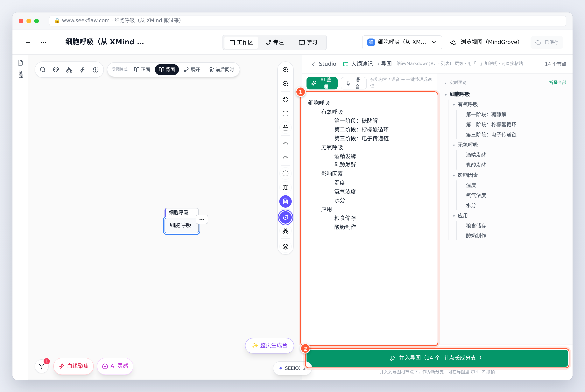Click the AI 整理 button
Image resolution: width=585 pixels, height=392 pixels.
pyautogui.click(x=322, y=83)
